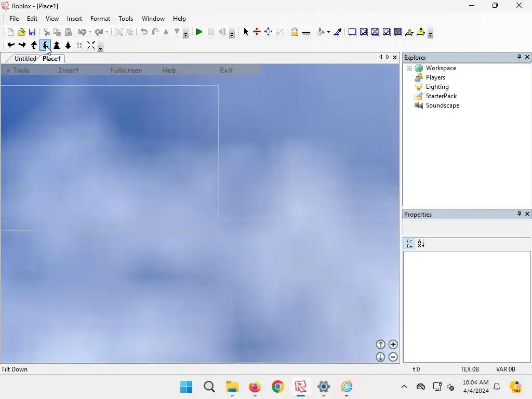
Task: Click the Zoom In camera arrow
Action: coord(57,45)
